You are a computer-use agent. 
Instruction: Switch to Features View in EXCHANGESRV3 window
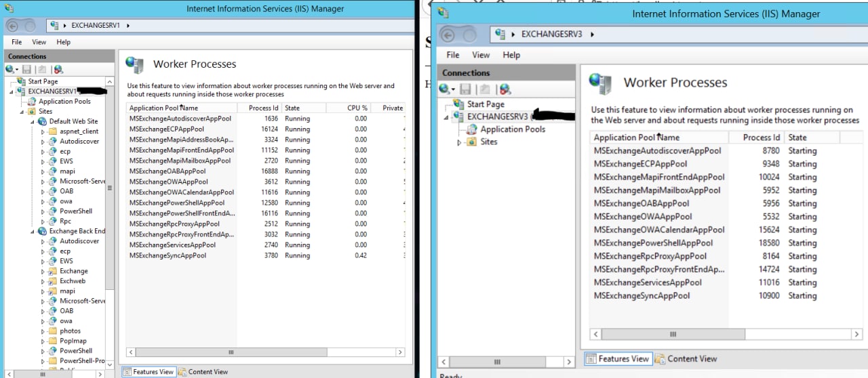point(618,359)
